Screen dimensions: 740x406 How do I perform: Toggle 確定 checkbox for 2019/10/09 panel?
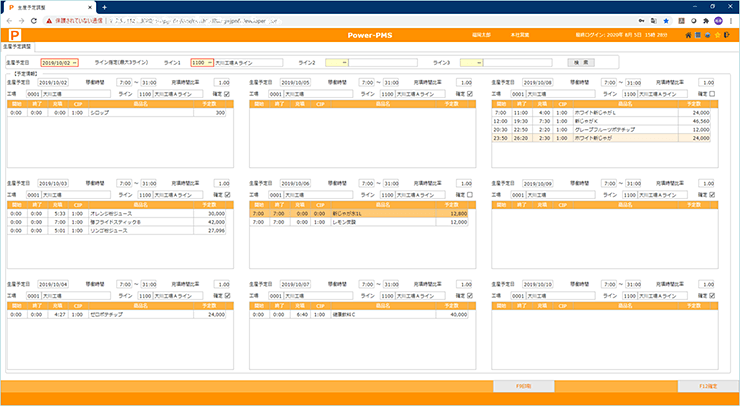pyautogui.click(x=712, y=195)
